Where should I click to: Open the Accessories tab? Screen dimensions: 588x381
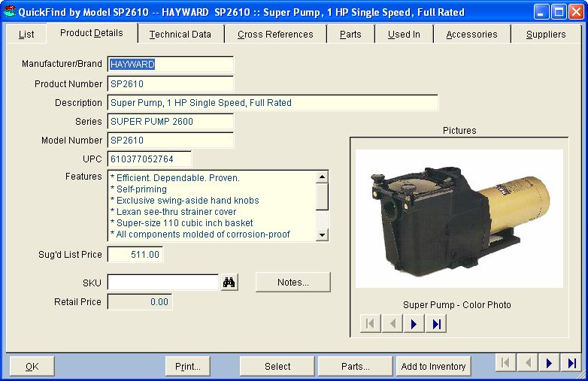[471, 35]
